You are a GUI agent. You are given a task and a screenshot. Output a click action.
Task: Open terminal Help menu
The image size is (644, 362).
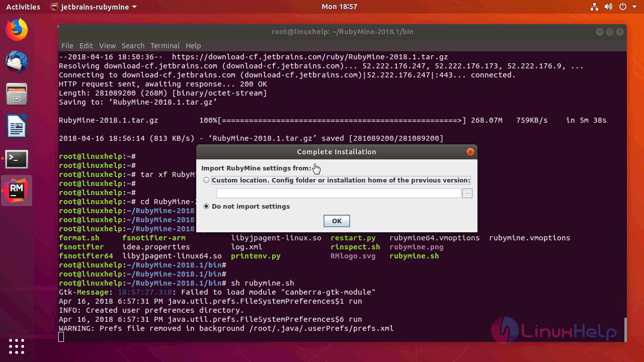pos(193,45)
